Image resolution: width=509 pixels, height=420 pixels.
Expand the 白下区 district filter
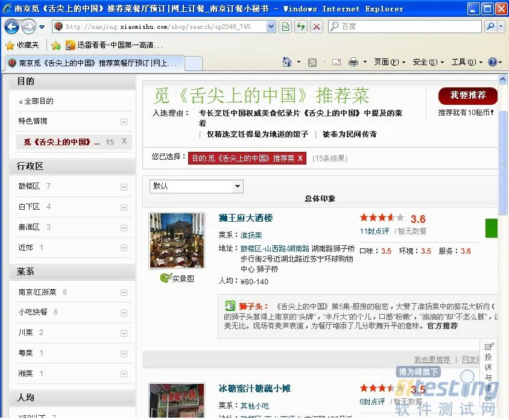[x=124, y=207]
